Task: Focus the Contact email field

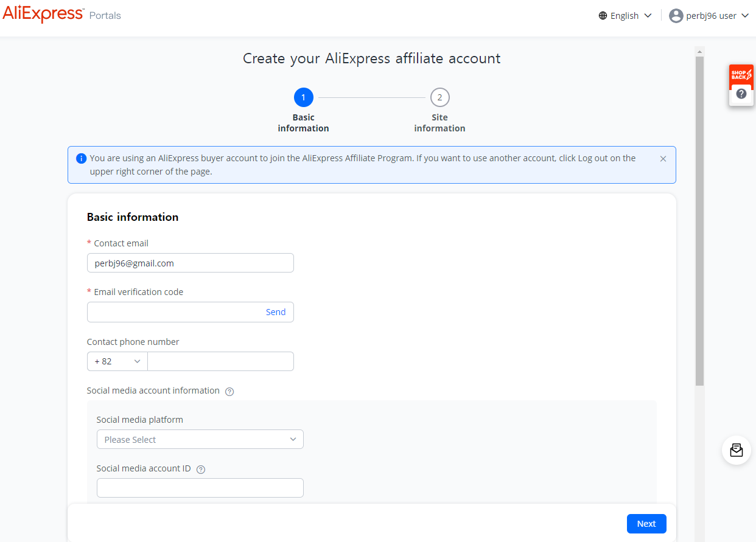Action: click(x=190, y=263)
